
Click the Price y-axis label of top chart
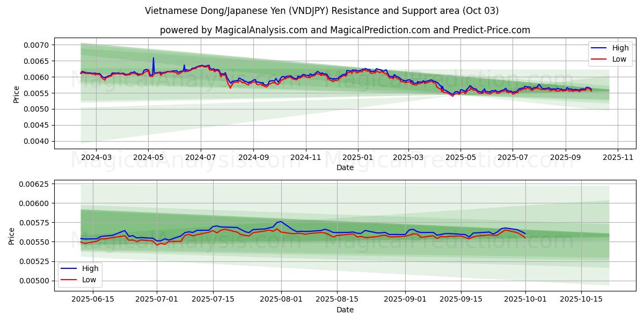[16, 94]
